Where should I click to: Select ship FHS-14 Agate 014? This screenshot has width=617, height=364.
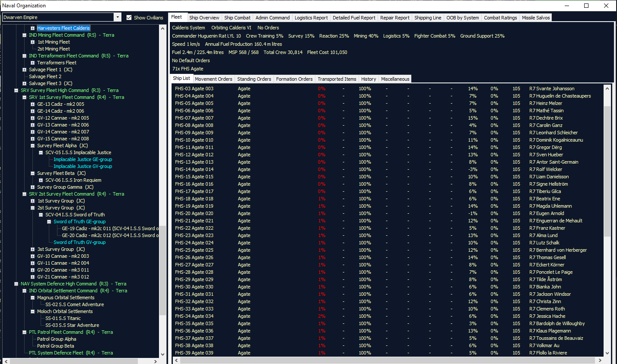point(194,169)
